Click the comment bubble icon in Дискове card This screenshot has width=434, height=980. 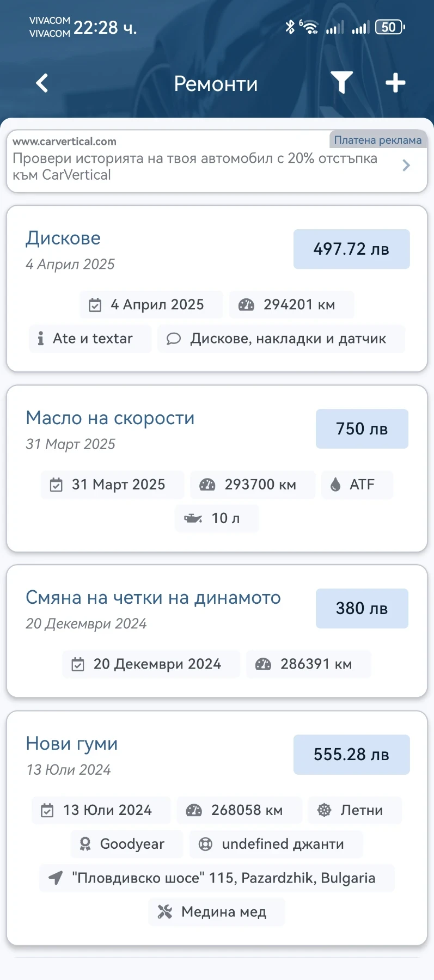[x=173, y=339]
